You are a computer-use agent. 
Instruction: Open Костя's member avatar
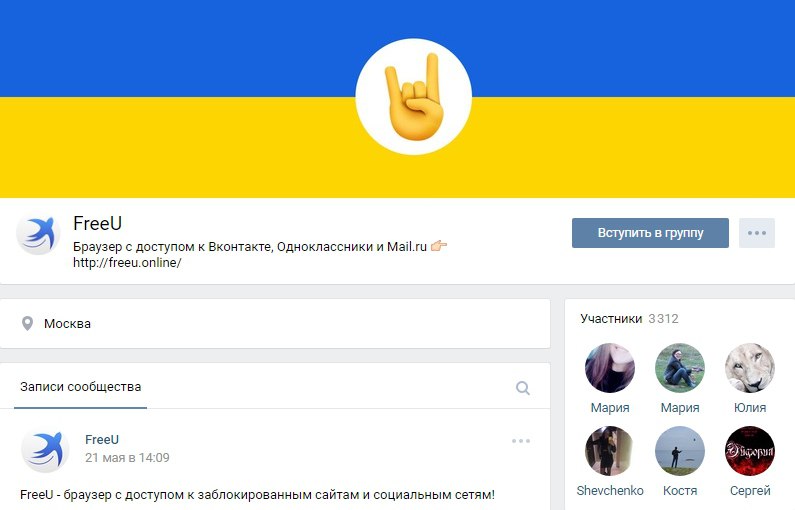point(680,451)
